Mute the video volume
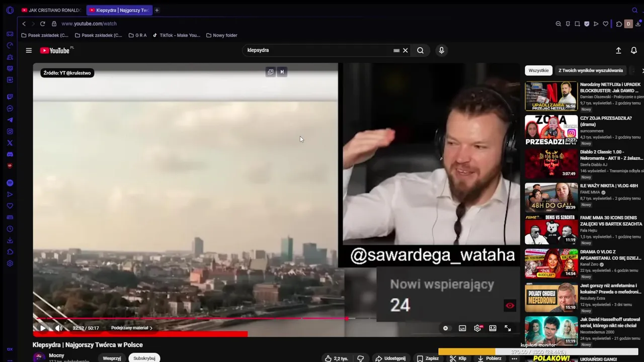The width and height of the screenshot is (644, 362). 59,328
